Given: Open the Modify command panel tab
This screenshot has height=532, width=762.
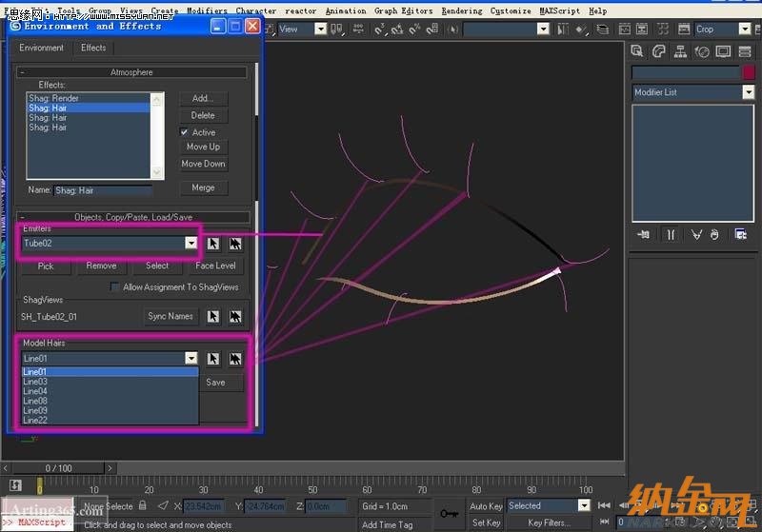Looking at the screenshot, I should click(x=658, y=51).
